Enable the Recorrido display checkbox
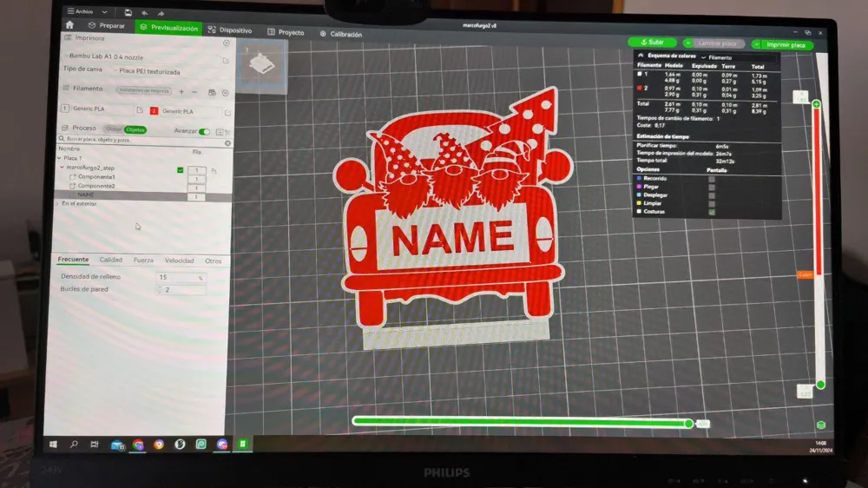This screenshot has width=868, height=488. (x=712, y=179)
